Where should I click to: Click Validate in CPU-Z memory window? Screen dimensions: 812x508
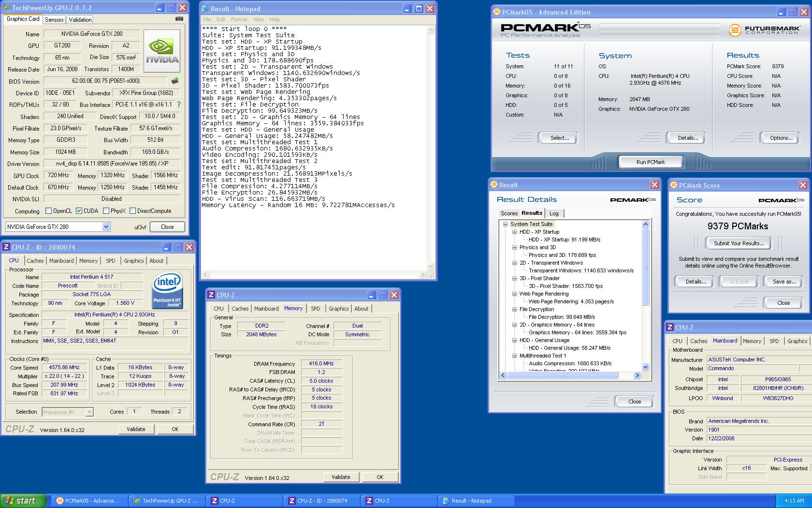341,477
